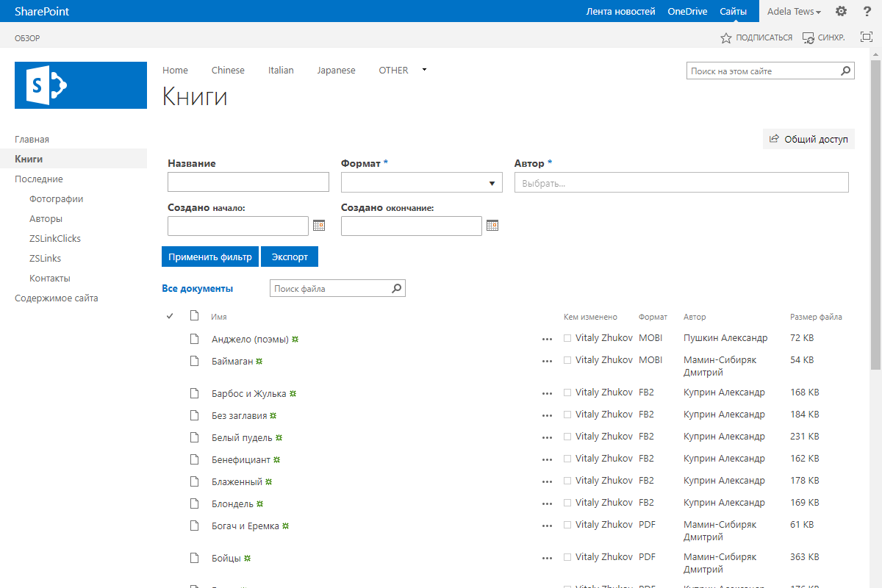Viewport: 882px width, 588px height.
Task: Click the file search magnifier icon
Action: click(397, 289)
